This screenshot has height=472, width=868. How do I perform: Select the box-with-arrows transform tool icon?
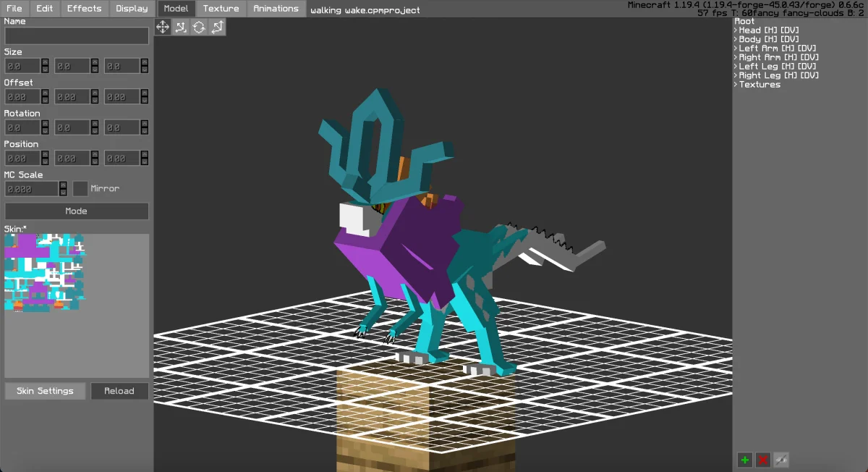tap(217, 27)
